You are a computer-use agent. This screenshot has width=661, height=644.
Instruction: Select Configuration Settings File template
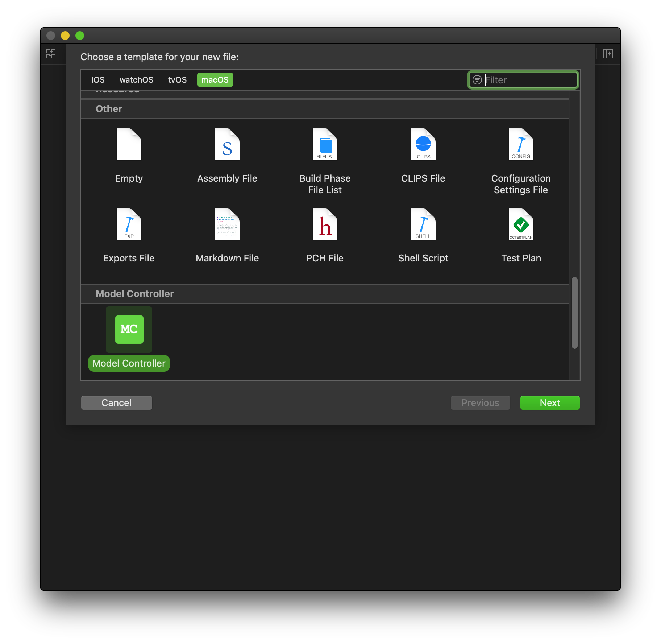(x=521, y=145)
